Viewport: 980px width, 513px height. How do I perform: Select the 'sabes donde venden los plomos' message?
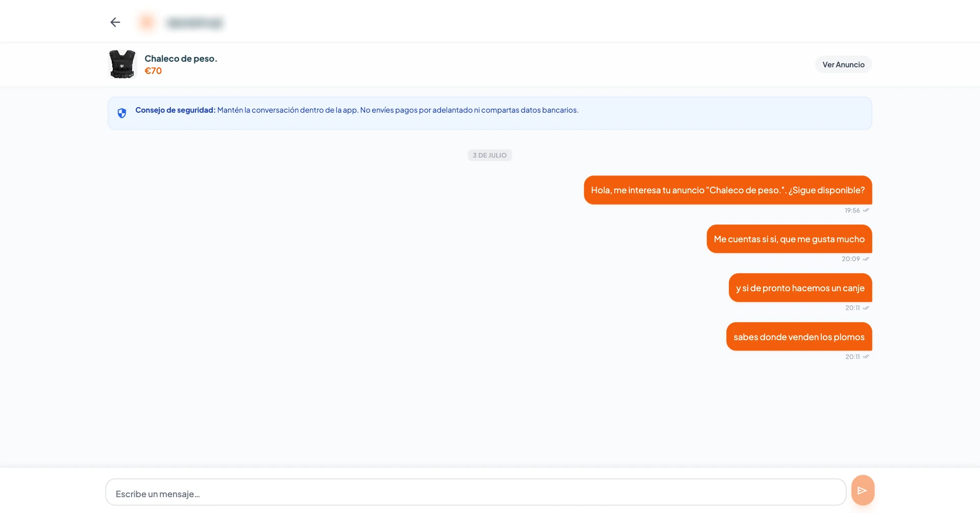(799, 337)
